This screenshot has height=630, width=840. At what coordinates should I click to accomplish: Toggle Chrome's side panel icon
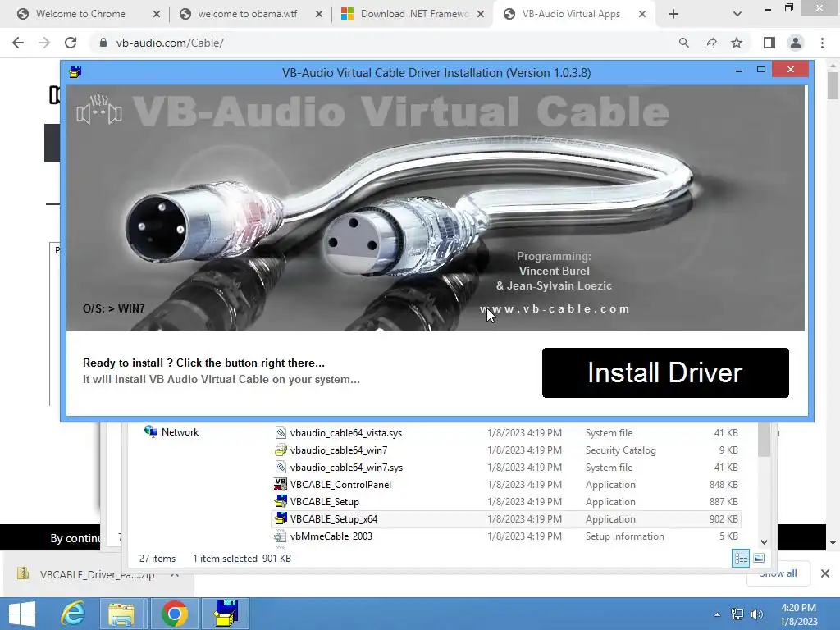[x=769, y=43]
